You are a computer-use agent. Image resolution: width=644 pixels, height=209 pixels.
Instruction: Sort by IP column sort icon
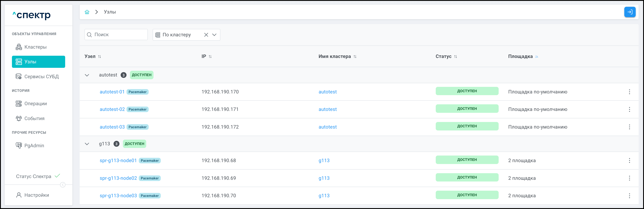210,57
